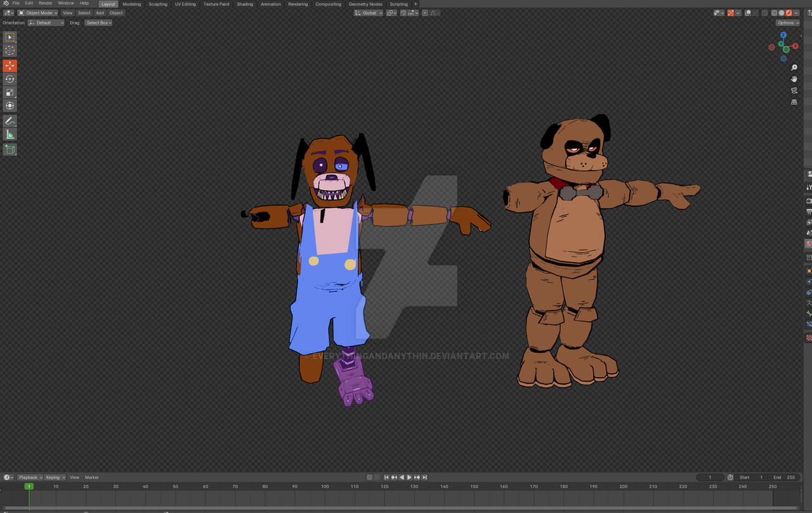This screenshot has width=812, height=513.
Task: Open the viewport View menu
Action: (67, 13)
